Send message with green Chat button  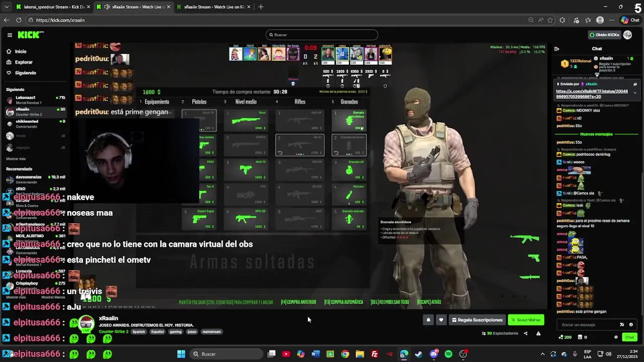point(629,337)
